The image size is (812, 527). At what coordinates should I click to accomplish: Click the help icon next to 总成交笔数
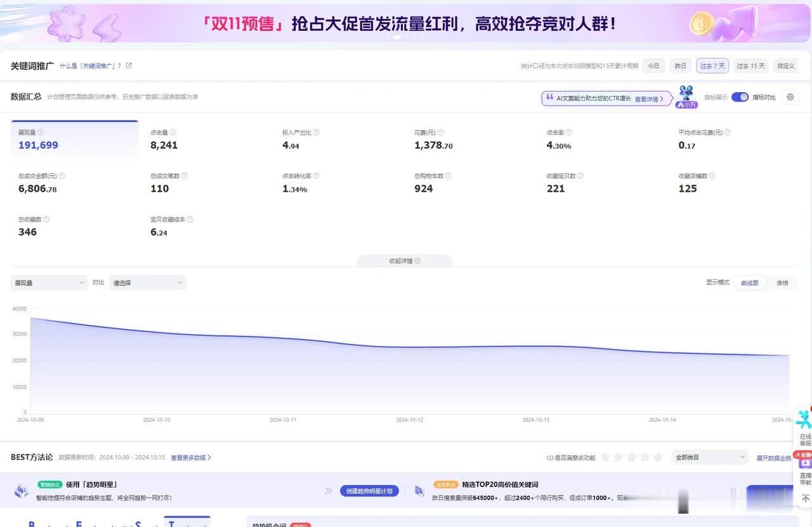[184, 175]
